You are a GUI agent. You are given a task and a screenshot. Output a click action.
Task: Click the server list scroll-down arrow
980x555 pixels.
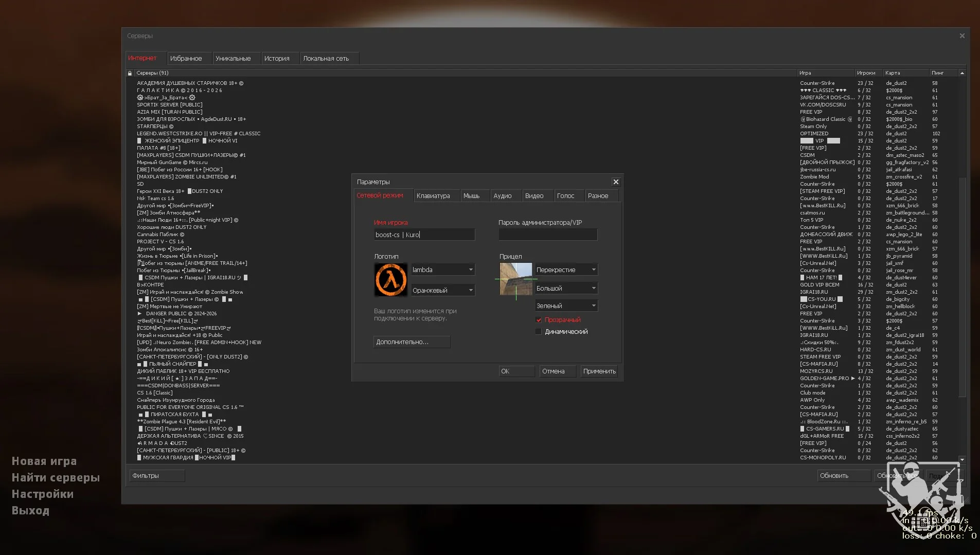click(x=962, y=459)
